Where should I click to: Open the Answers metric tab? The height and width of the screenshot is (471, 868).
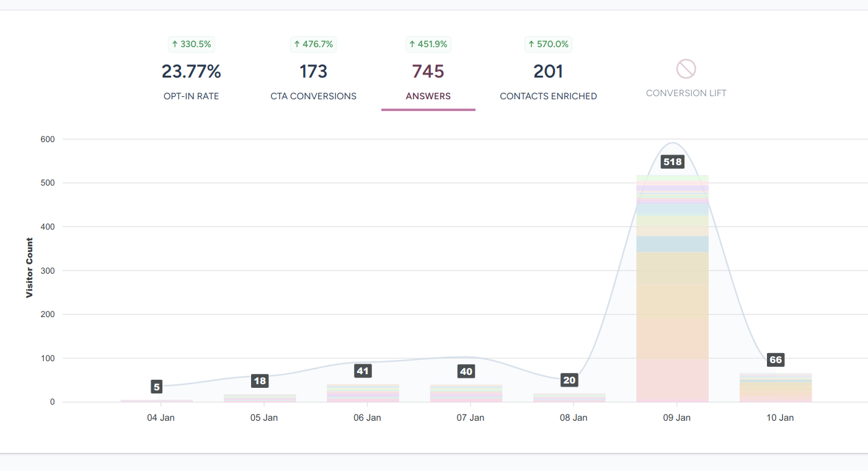(428, 79)
